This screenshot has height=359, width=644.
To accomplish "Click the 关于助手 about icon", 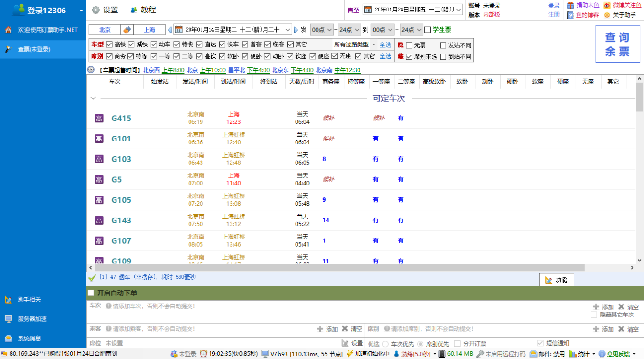I will click(607, 15).
